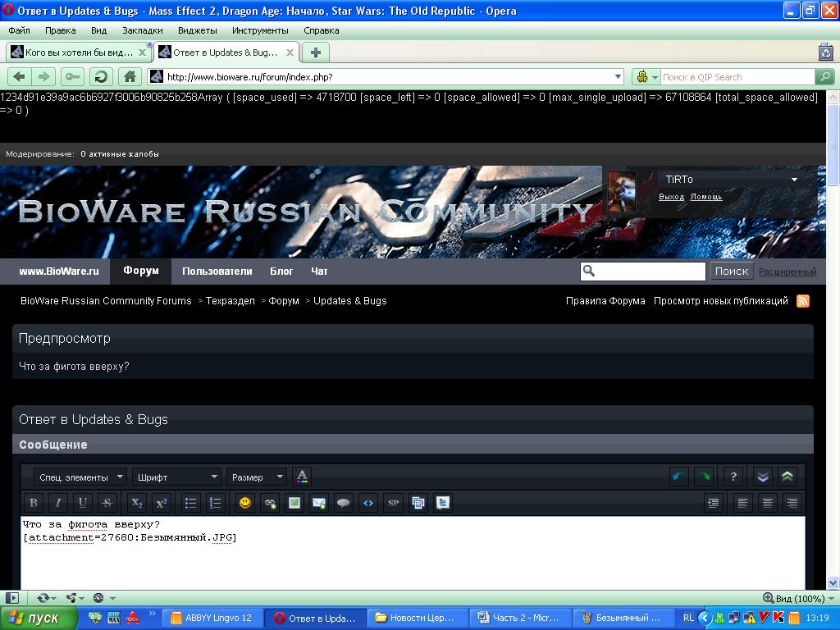Open a new tab with the plus button
The image size is (840, 630).
pyautogui.click(x=316, y=52)
